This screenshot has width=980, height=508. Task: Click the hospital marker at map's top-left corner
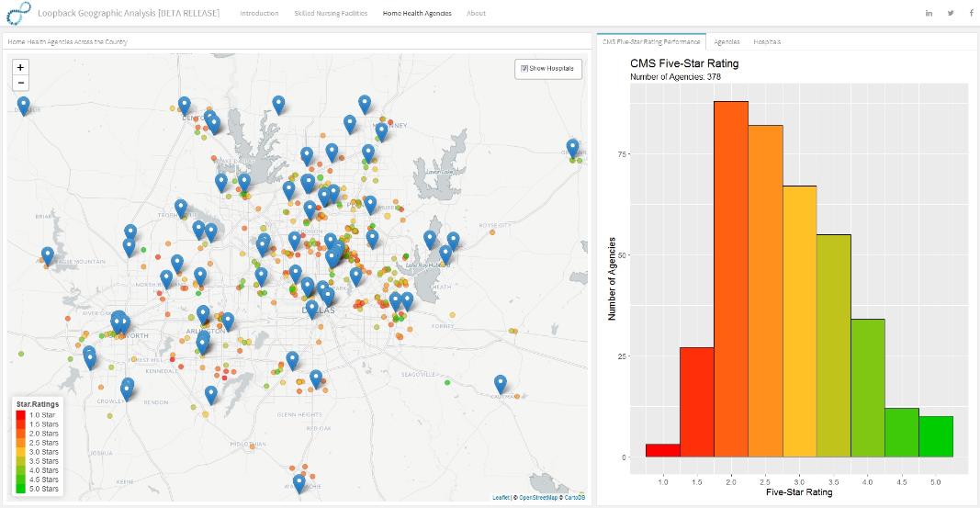(x=24, y=105)
